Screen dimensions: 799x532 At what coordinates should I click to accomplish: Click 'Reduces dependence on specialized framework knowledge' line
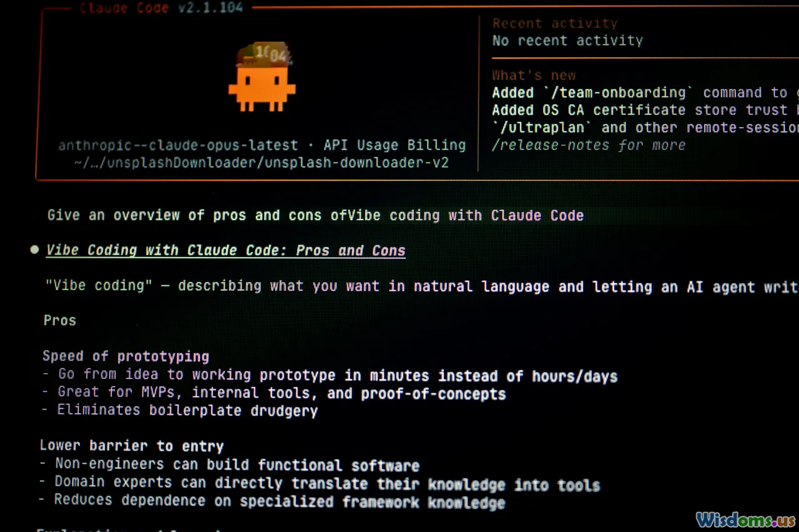pos(272,501)
